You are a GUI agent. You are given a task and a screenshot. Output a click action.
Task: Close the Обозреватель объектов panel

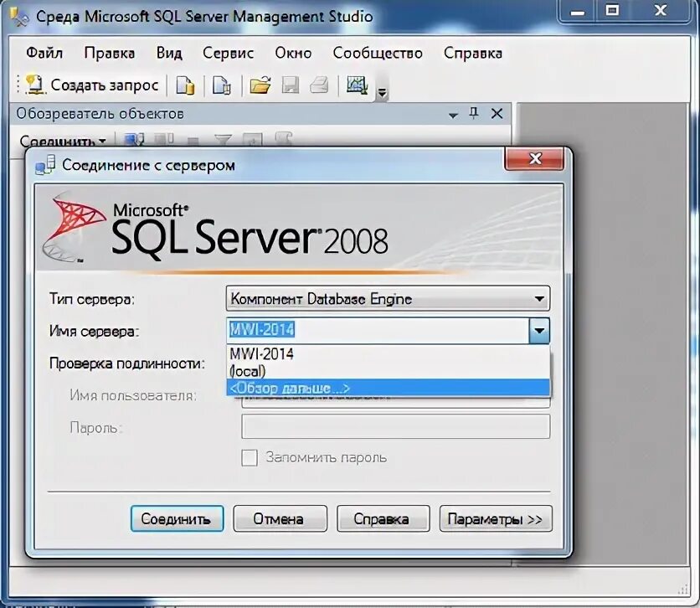click(497, 114)
